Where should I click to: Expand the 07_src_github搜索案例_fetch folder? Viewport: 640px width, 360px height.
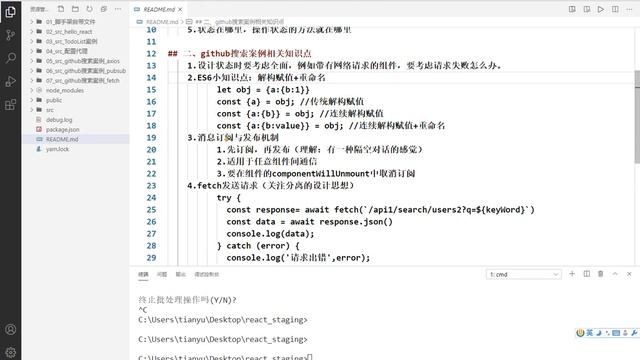tap(76, 80)
